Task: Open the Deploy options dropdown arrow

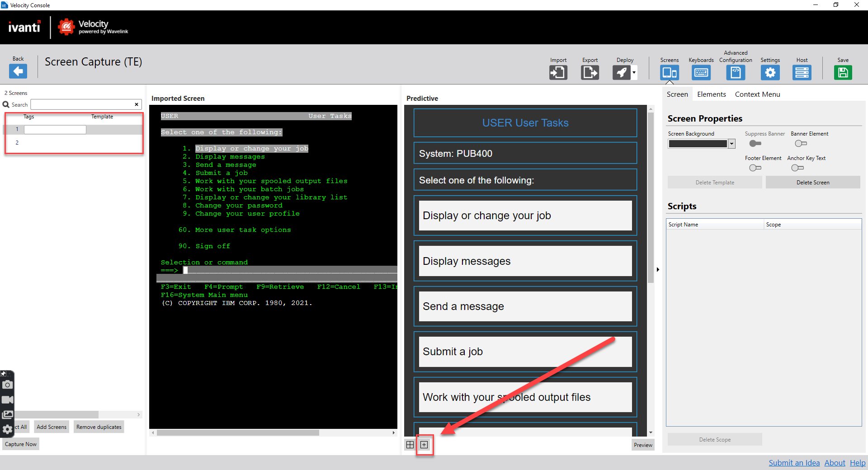Action: pos(634,72)
